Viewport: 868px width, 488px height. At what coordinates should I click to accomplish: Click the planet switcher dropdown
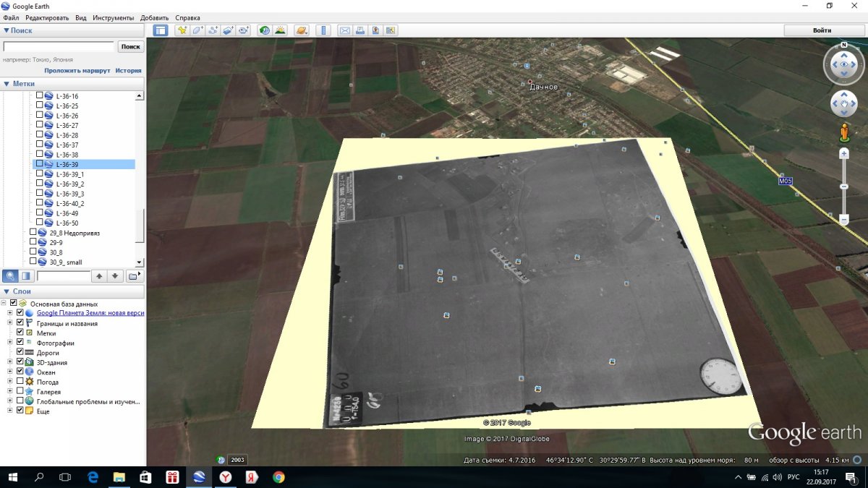[x=302, y=30]
